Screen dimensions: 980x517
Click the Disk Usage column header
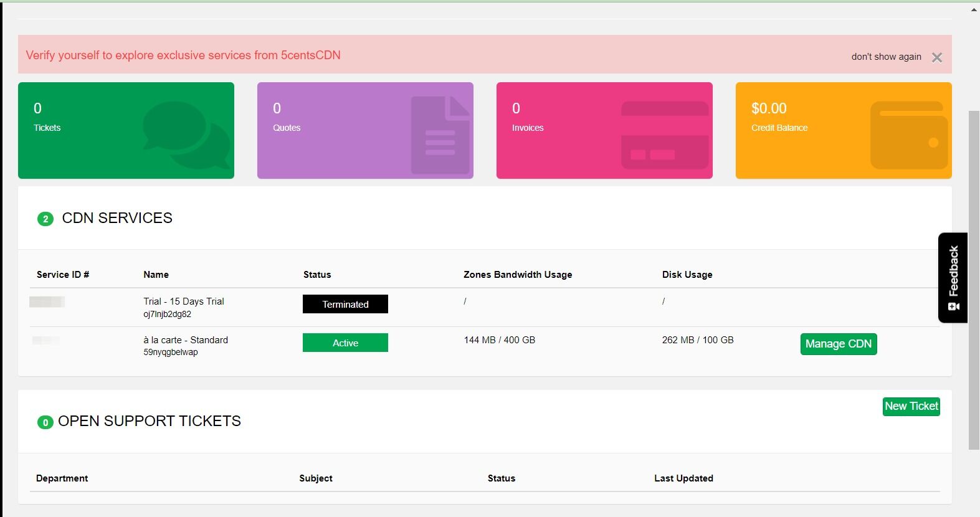click(x=687, y=274)
